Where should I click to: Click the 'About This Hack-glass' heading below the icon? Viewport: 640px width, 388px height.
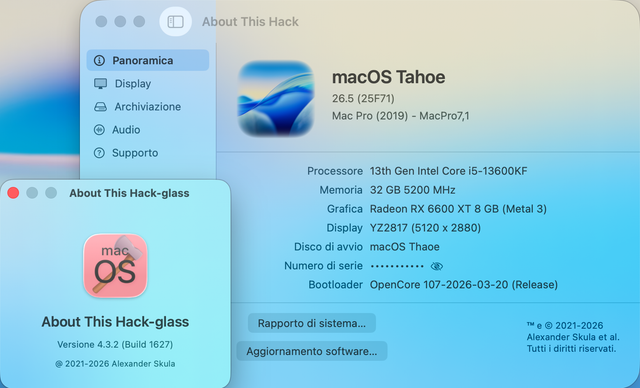pyautogui.click(x=115, y=322)
